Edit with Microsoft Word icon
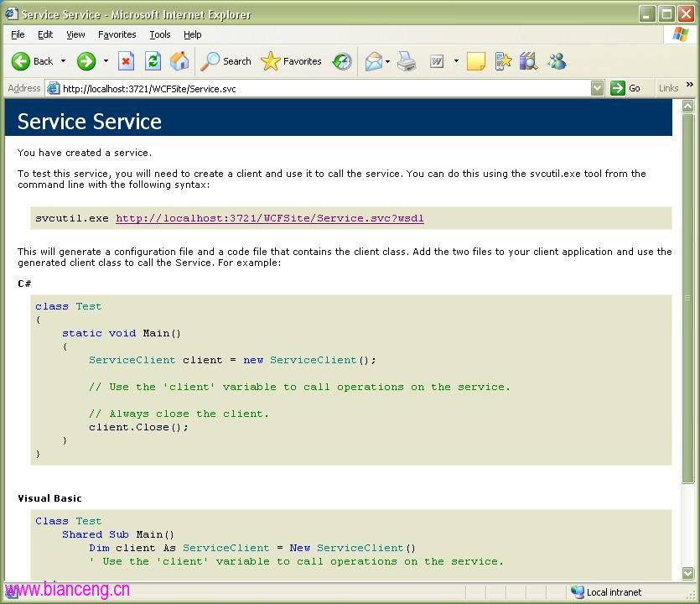Image resolution: width=700 pixels, height=604 pixels. [x=437, y=61]
